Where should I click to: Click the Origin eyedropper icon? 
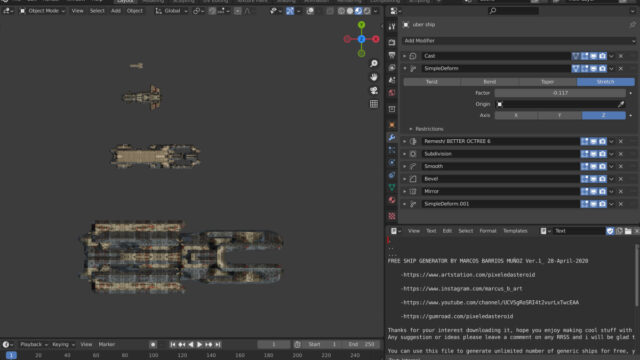point(621,104)
